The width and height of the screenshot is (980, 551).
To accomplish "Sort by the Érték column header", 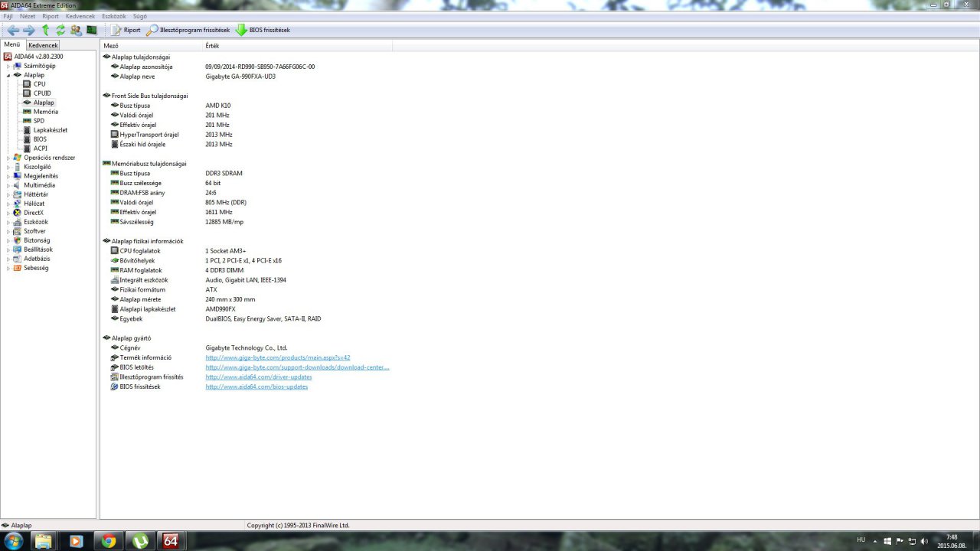I will [x=298, y=46].
